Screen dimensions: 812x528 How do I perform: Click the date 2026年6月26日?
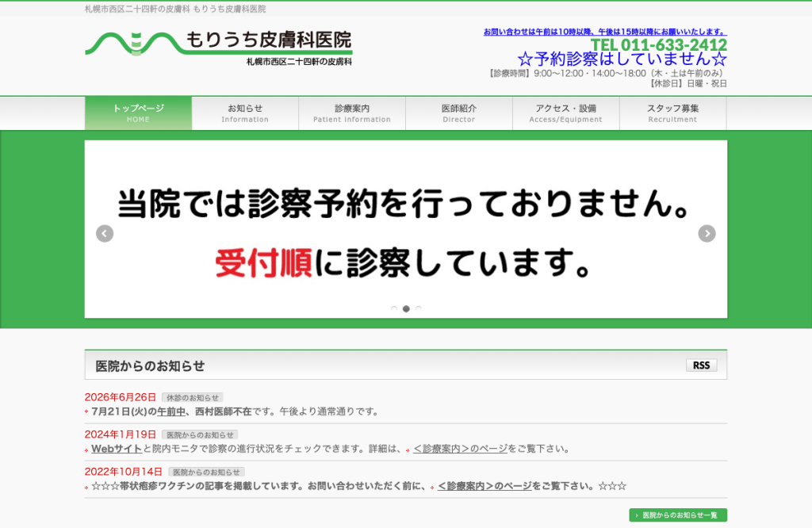pos(121,397)
